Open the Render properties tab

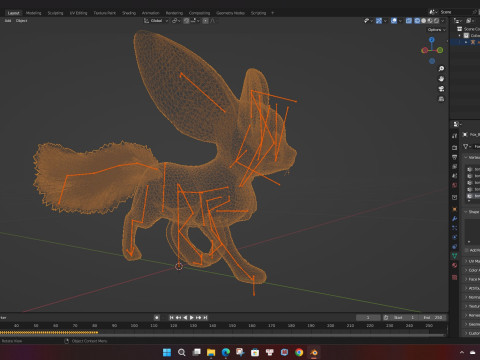(x=455, y=147)
